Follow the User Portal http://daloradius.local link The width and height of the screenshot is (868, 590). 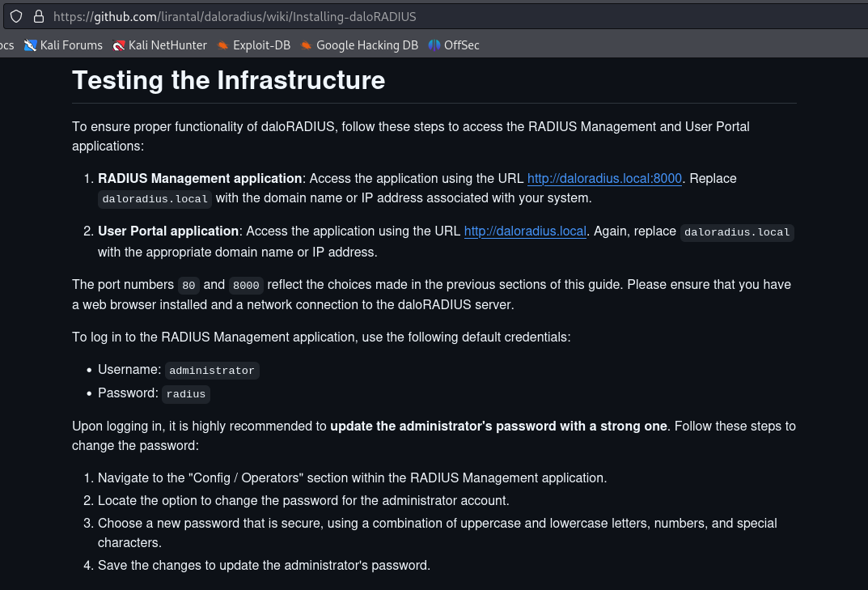tap(524, 231)
